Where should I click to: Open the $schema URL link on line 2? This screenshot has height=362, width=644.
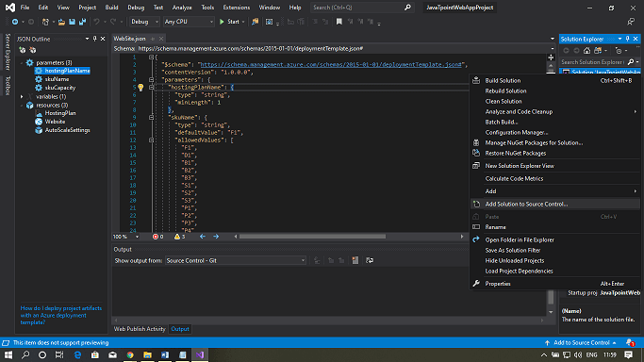[331, 64]
